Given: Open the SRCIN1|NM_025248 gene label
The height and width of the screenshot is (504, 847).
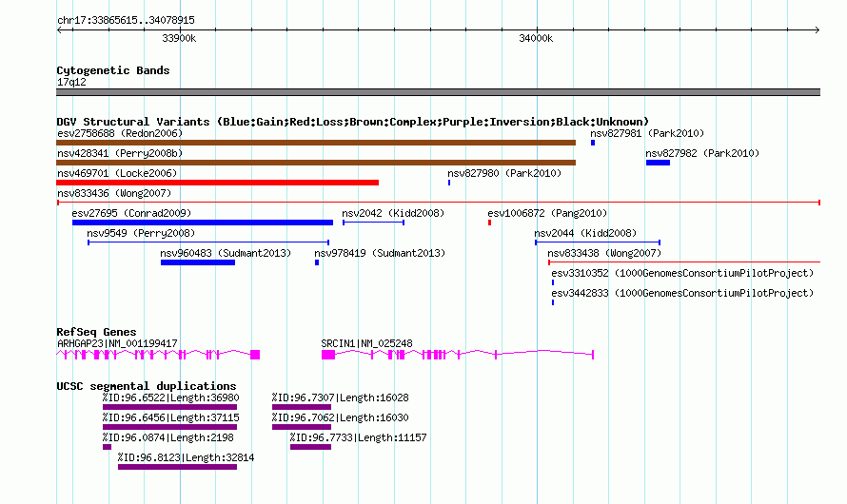Looking at the screenshot, I should (366, 343).
